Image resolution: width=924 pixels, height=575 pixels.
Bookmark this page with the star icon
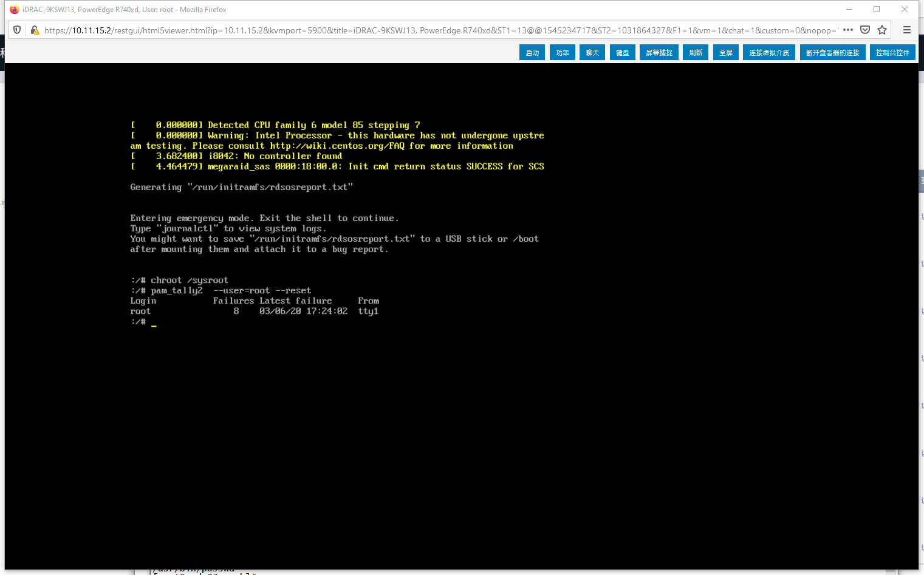point(881,29)
